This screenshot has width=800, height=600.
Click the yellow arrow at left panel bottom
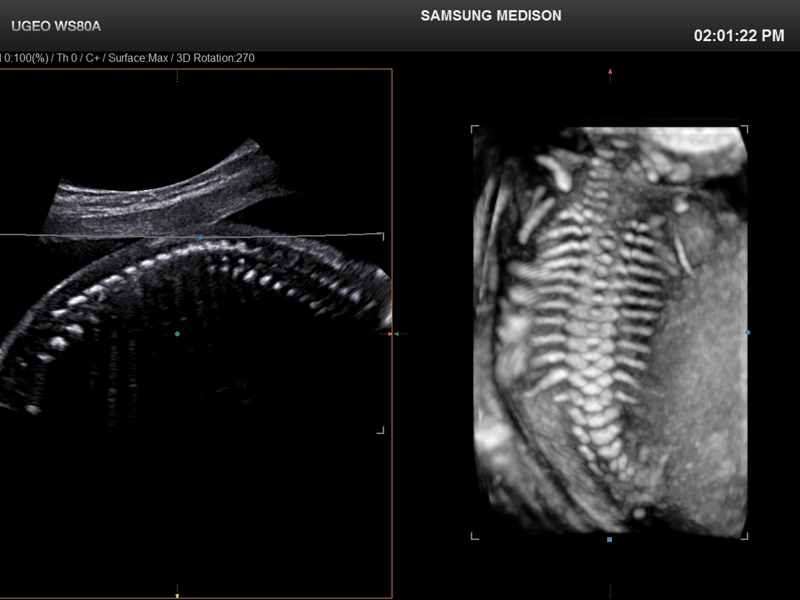(177, 592)
